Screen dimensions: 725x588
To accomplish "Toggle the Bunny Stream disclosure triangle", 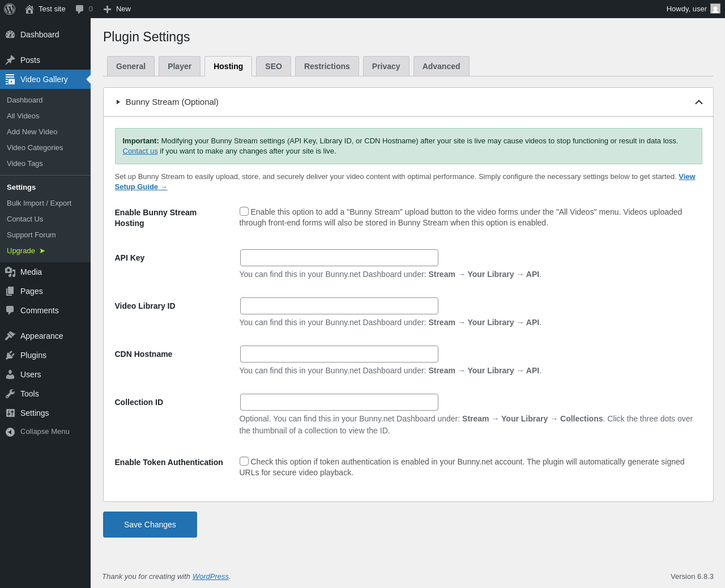I will click(x=118, y=102).
